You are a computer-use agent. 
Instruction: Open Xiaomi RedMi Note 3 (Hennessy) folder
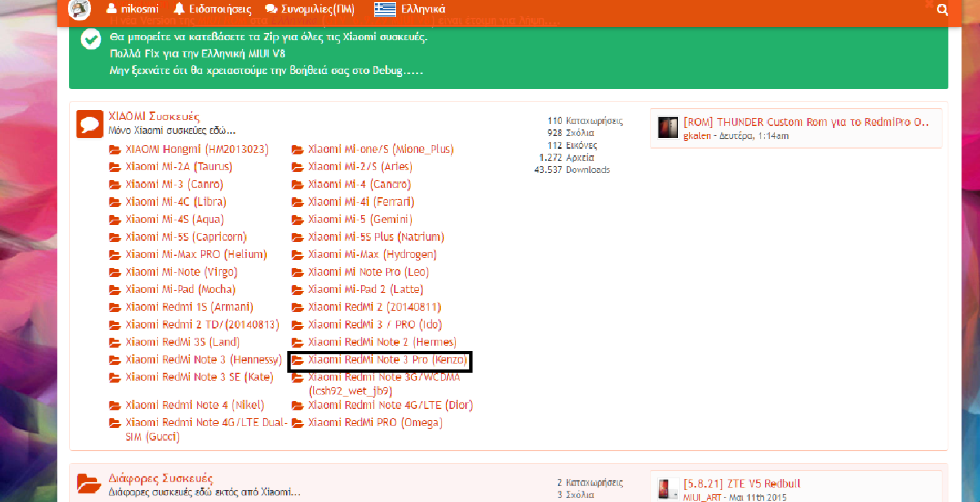[204, 360]
